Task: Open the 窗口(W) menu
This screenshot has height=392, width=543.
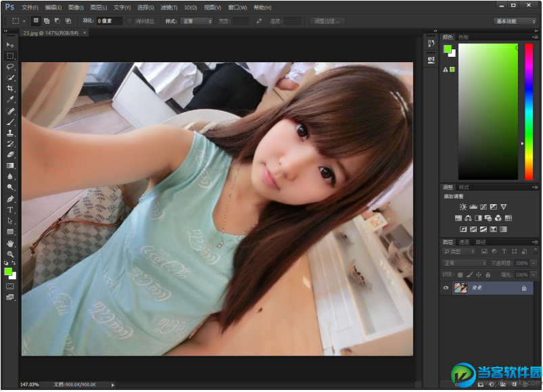Action: point(237,7)
